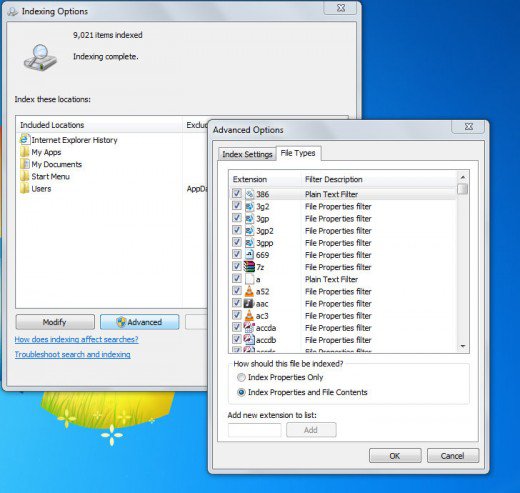The height and width of the screenshot is (493, 520).
Task: Click the Indexing Options title bar icon
Action: pyautogui.click(x=12, y=12)
